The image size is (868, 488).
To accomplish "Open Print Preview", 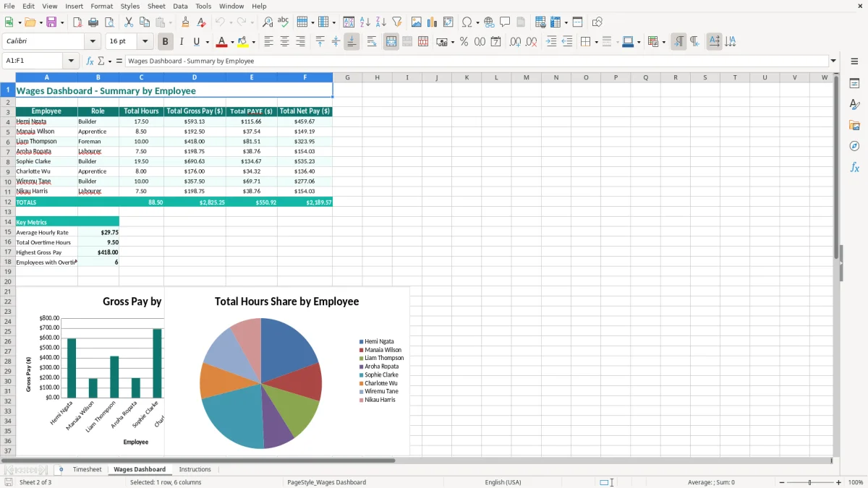I will click(x=109, y=22).
